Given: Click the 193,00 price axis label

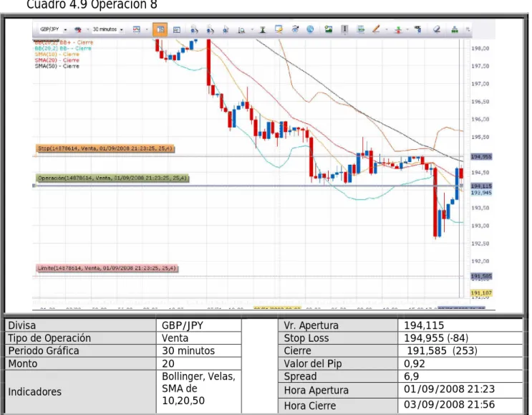Looking at the screenshot, I should click(x=480, y=226).
